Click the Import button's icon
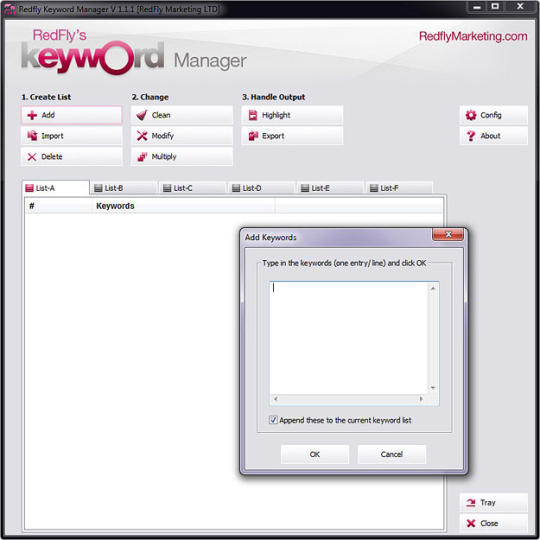The width and height of the screenshot is (540, 540). click(x=32, y=136)
